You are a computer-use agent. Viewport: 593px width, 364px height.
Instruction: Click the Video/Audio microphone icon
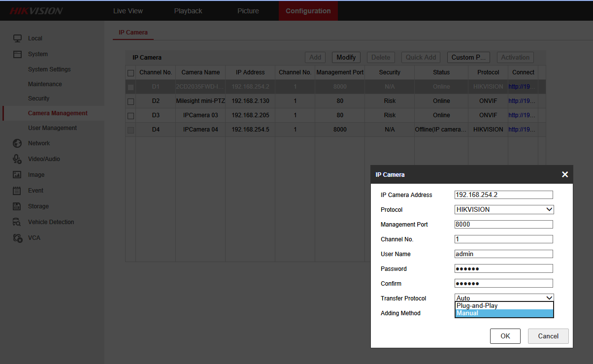[17, 159]
